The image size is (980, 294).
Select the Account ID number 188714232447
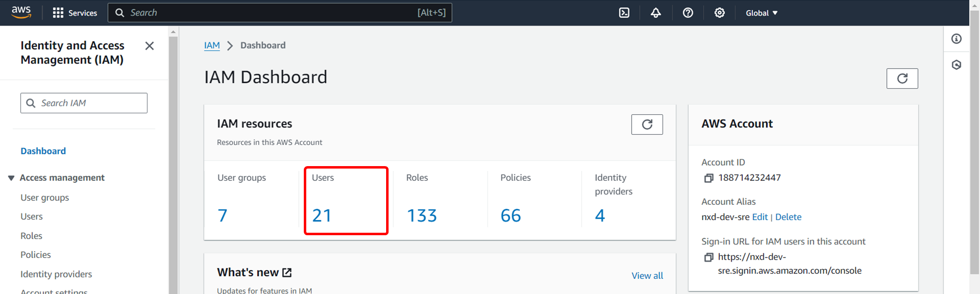click(749, 178)
